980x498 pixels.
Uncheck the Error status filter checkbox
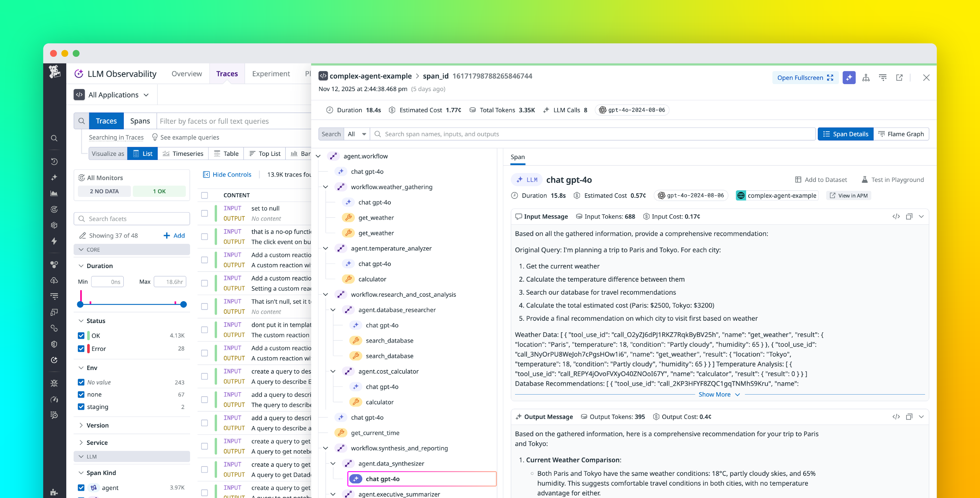coord(81,348)
